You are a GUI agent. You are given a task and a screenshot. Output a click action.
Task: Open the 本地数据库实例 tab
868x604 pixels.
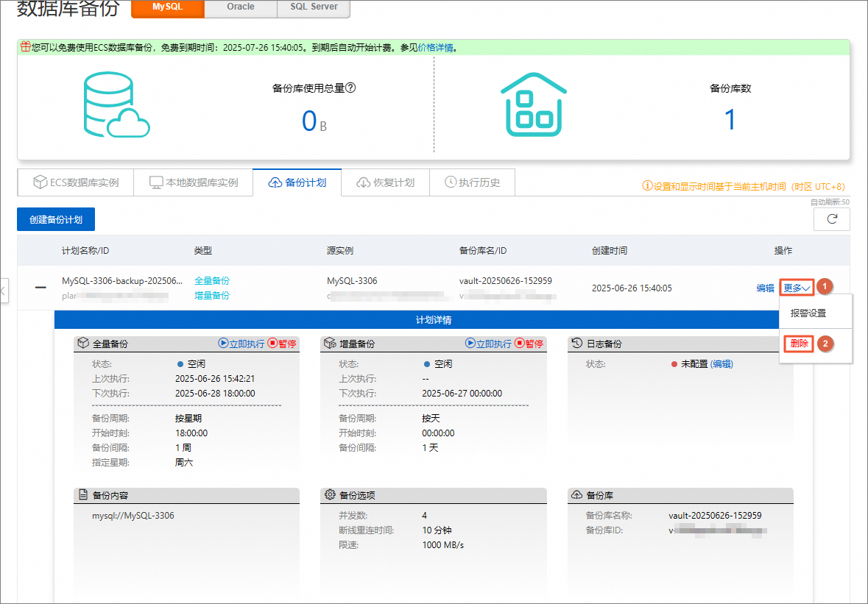point(193,182)
